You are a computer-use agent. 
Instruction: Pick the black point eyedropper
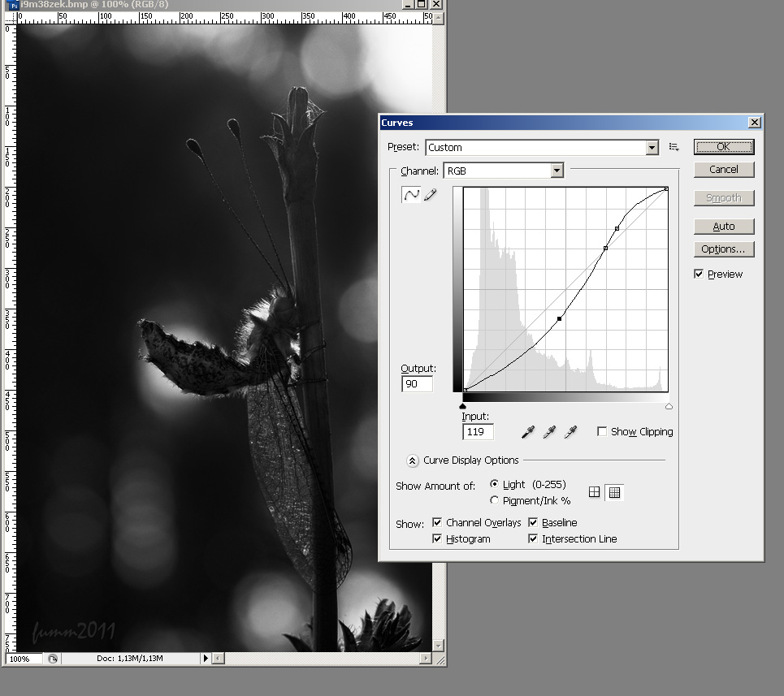(528, 432)
